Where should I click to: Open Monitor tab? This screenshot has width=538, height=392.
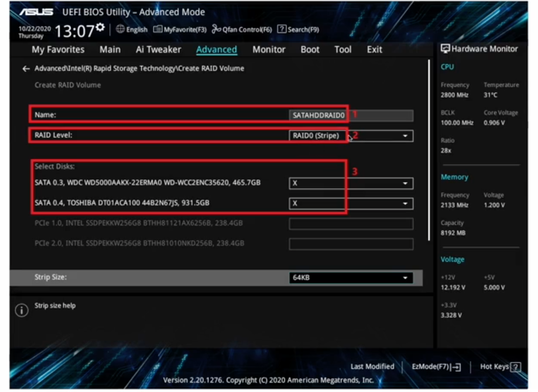[269, 50]
